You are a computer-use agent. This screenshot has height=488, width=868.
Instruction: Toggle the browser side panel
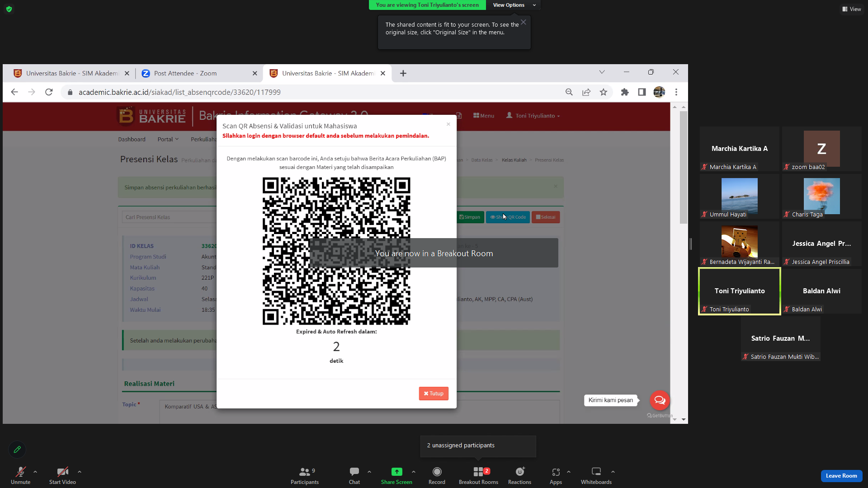point(642,92)
